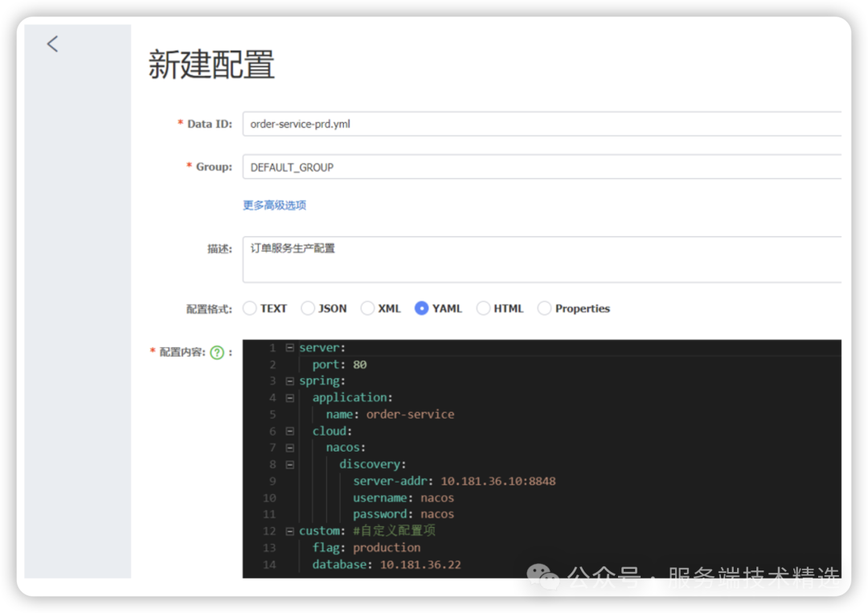Click the port value 80 in editor
This screenshot has height=613, width=868.
click(x=360, y=365)
